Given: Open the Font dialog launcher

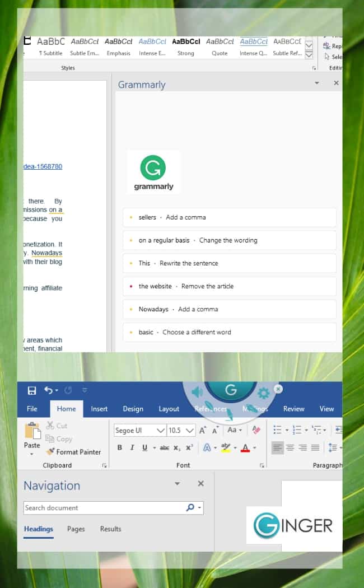Looking at the screenshot, I should coord(262,465).
